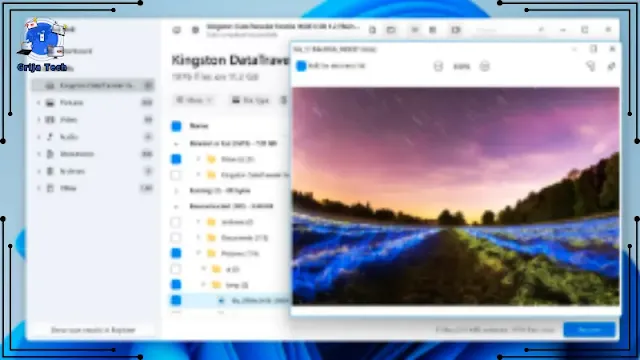Screen dimensions: 640x360
Task: Zoom out the preview image
Action: tap(438, 66)
